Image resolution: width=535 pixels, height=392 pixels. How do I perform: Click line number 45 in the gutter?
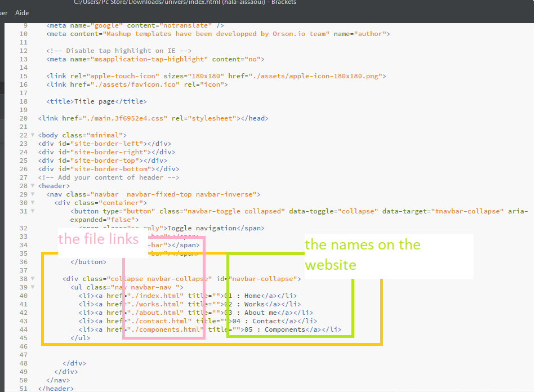tap(23, 338)
